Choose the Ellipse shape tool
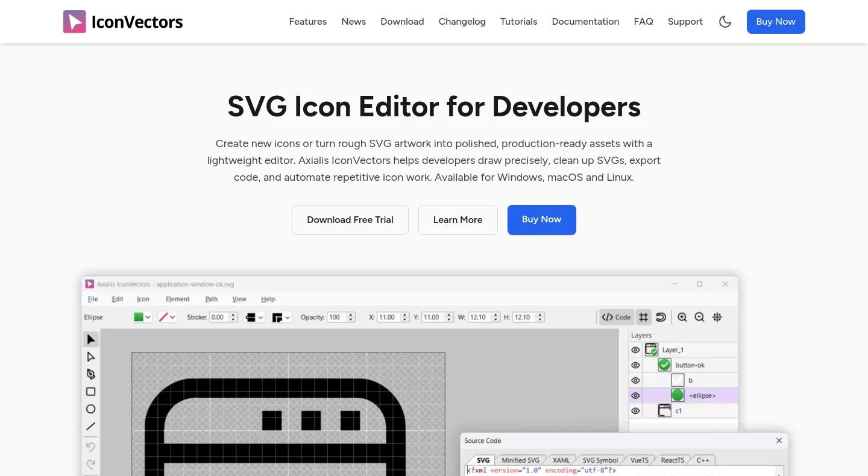This screenshot has height=476, width=868. (90, 409)
